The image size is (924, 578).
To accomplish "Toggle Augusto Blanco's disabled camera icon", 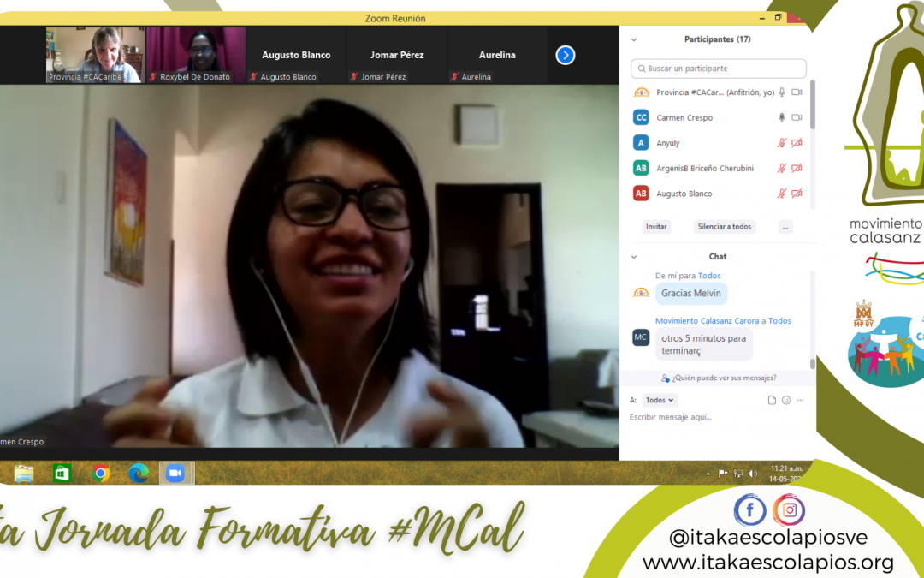I will coord(797,194).
